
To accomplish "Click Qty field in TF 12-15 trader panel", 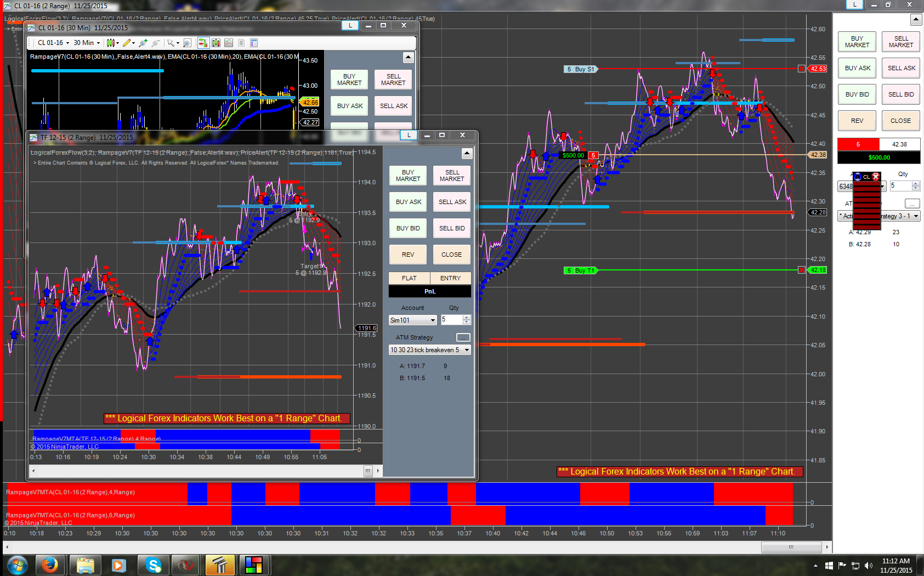I will (452, 319).
